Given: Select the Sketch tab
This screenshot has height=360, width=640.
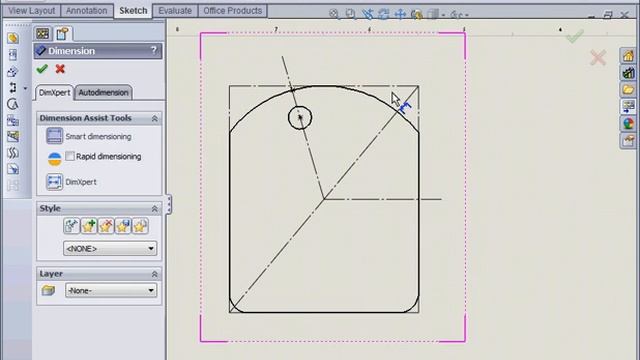Looking at the screenshot, I should click(x=133, y=11).
